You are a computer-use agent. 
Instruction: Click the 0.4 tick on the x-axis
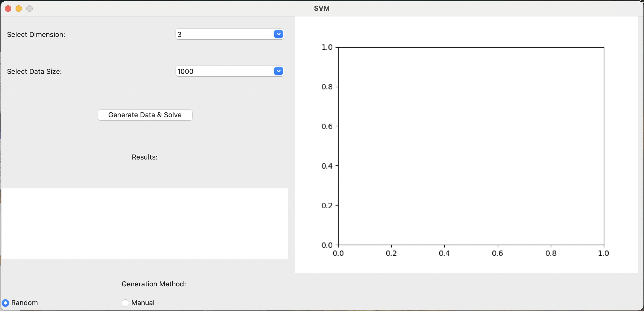point(444,253)
